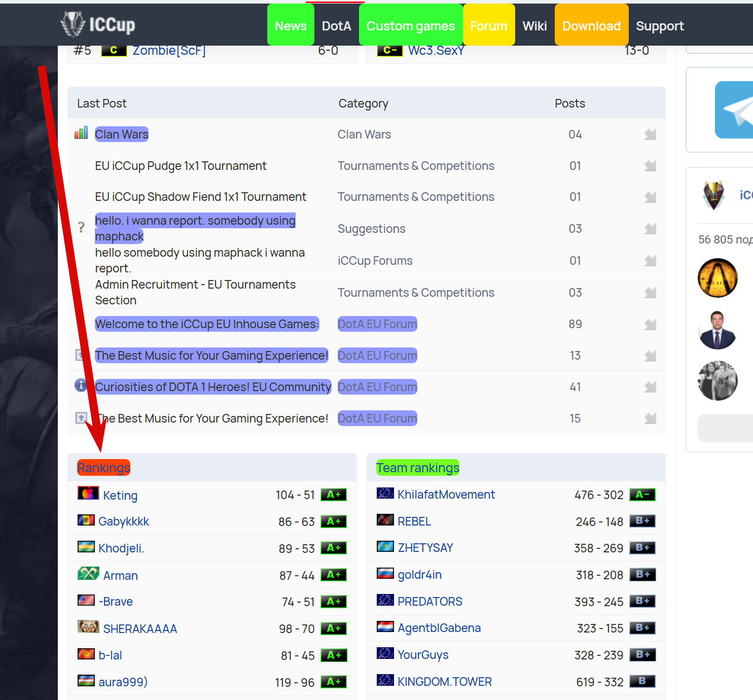The image size is (753, 700).
Task: Click go-to-post icon in 89-posts row
Action: point(650,324)
